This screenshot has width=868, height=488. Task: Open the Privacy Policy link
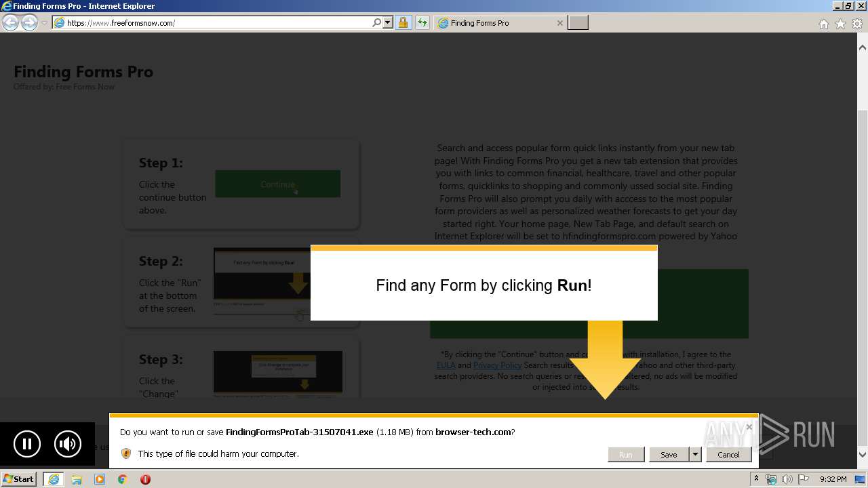[497, 365]
